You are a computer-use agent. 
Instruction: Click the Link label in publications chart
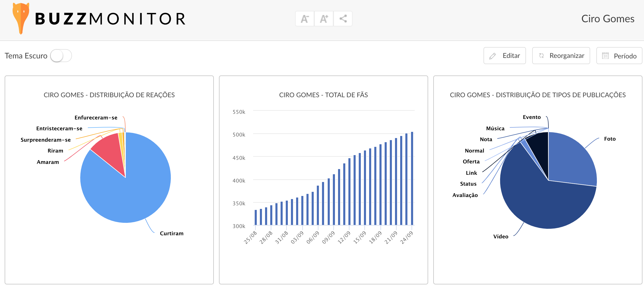coord(471,173)
